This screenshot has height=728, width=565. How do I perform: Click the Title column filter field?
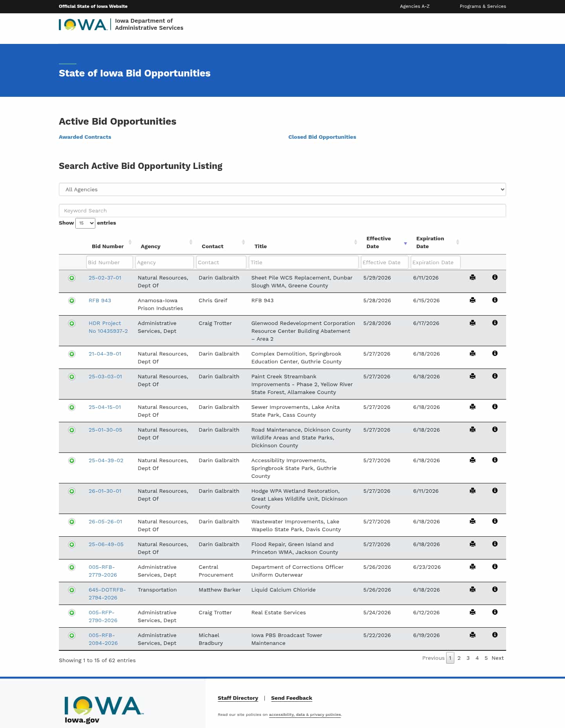303,262
